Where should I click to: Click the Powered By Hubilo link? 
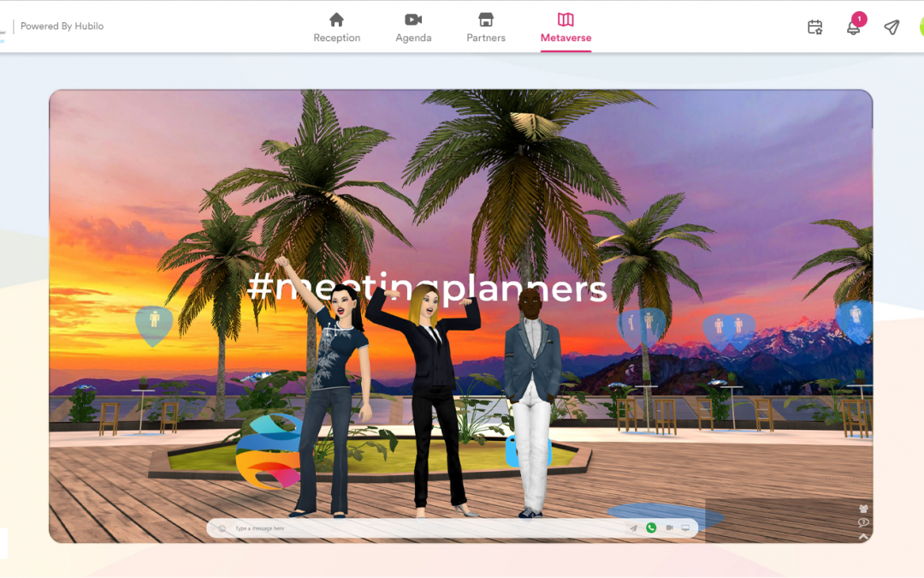coord(62,27)
